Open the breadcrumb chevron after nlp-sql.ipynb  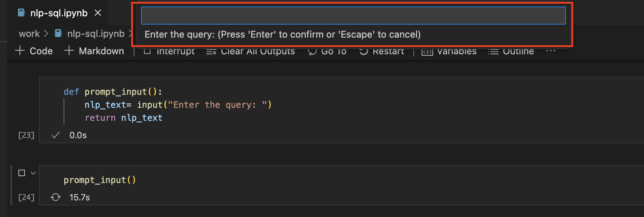pos(131,33)
